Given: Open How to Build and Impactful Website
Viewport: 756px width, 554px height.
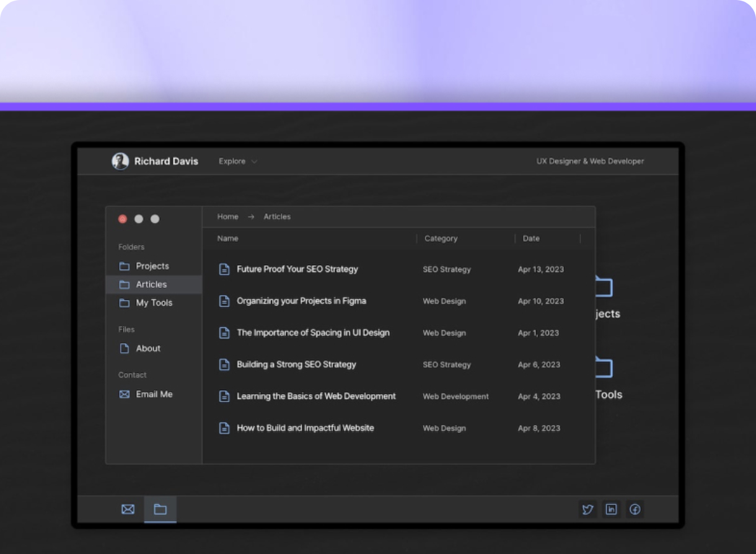Looking at the screenshot, I should [305, 428].
